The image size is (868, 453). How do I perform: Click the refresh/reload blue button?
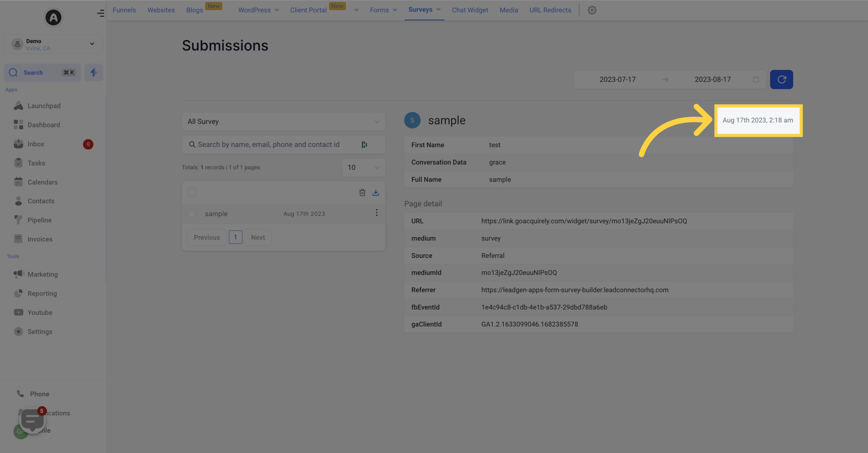(x=782, y=79)
